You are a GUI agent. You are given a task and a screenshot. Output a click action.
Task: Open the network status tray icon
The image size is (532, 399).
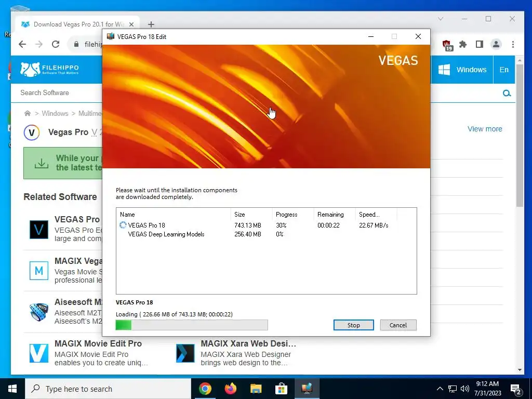pyautogui.click(x=453, y=389)
